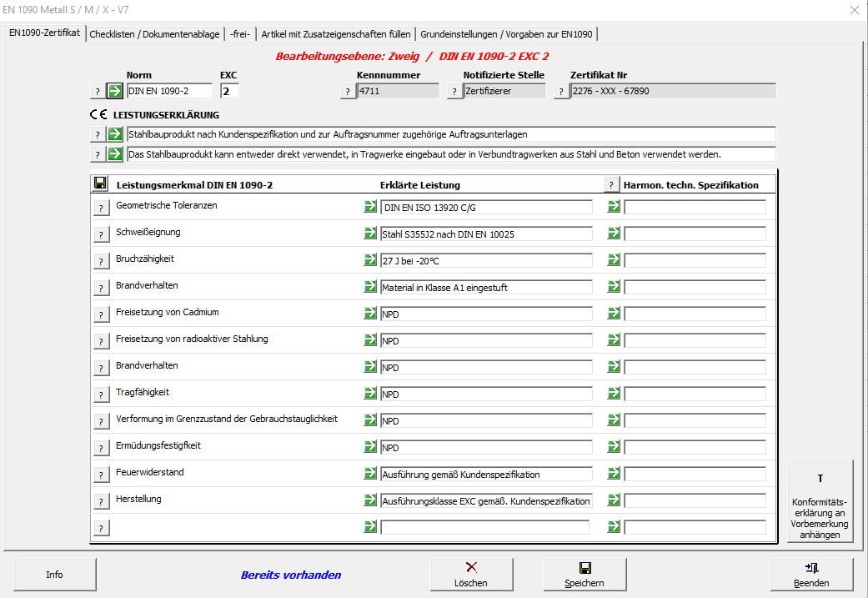Select the EN1090-Zertifikat tab
The width and height of the screenshot is (868, 598).
coord(45,33)
